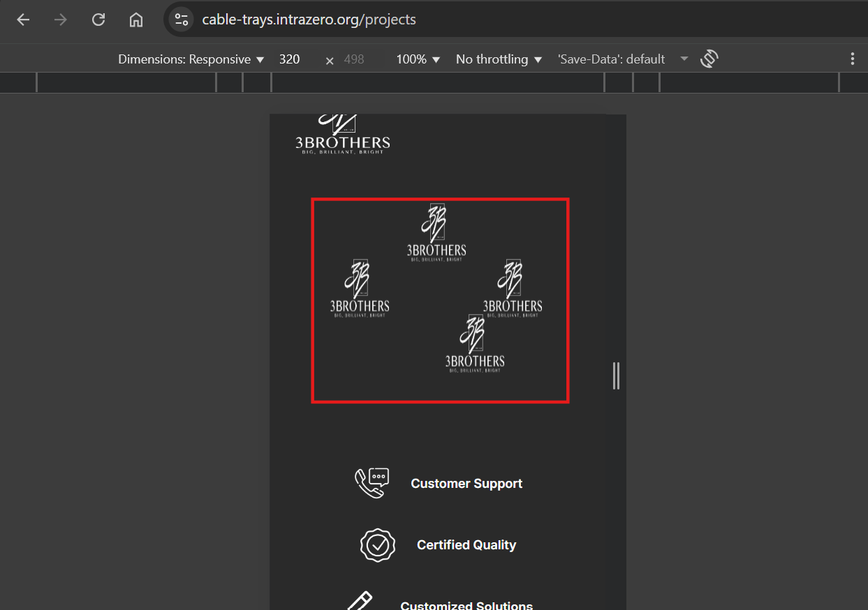Click the top 3Brothers logo in header
The width and height of the screenshot is (868, 610).
pyautogui.click(x=342, y=135)
